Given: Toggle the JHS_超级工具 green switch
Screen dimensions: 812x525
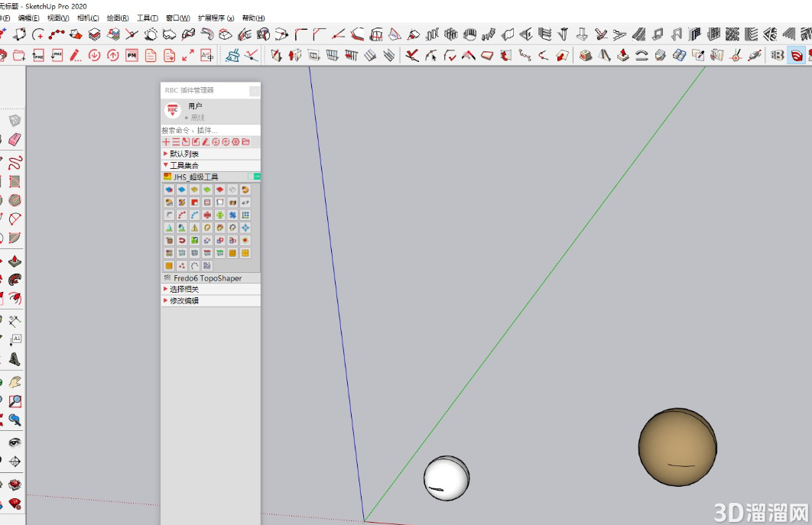Looking at the screenshot, I should (255, 177).
